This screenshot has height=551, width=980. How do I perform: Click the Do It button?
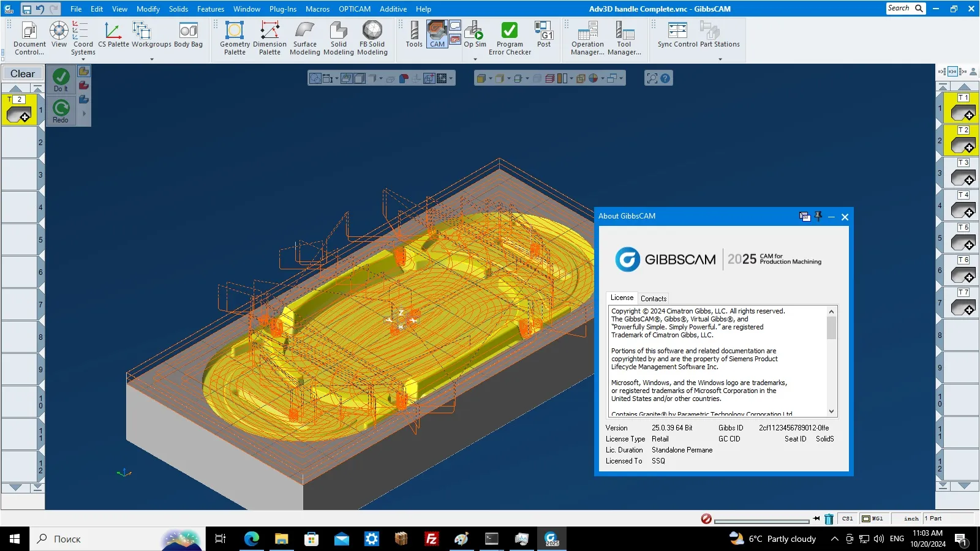coord(61,80)
